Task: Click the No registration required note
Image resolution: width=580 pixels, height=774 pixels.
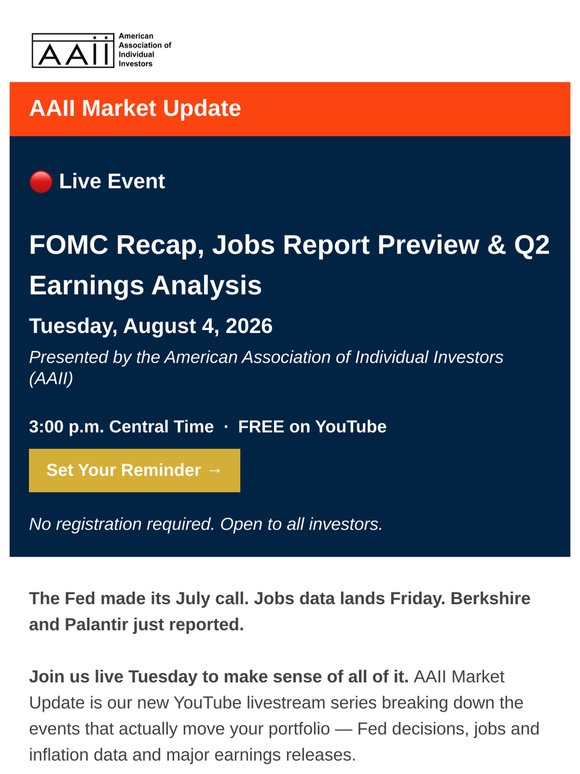Action: pos(206,524)
